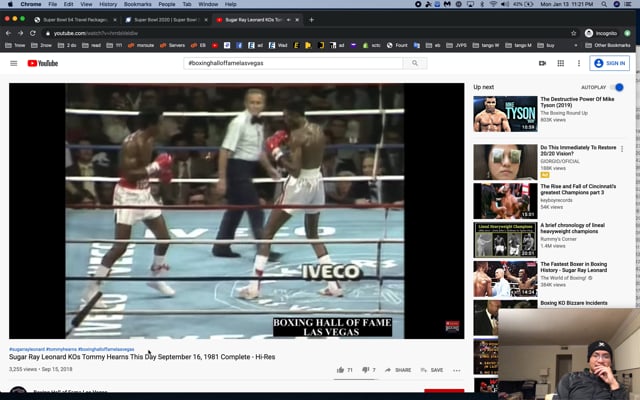Click the #sugarrayleonard hashtag link

tap(27, 349)
